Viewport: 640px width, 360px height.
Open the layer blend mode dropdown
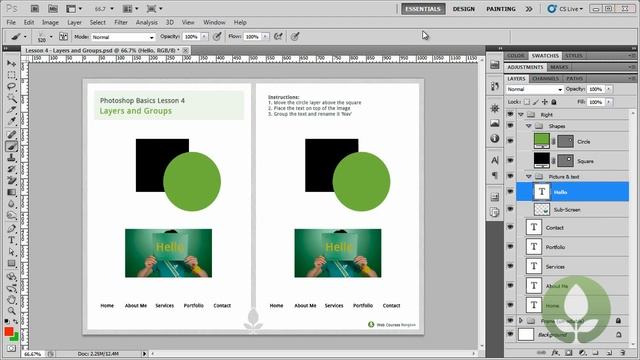535,89
